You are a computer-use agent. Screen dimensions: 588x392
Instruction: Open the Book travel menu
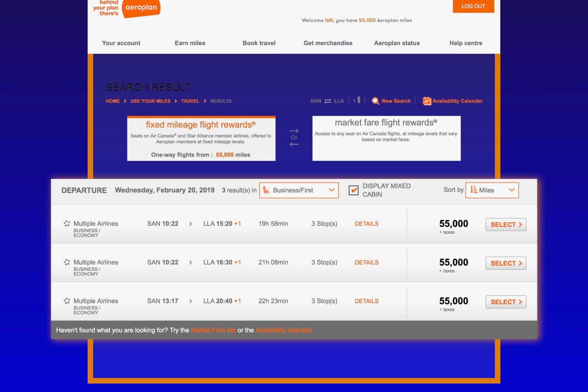259,43
